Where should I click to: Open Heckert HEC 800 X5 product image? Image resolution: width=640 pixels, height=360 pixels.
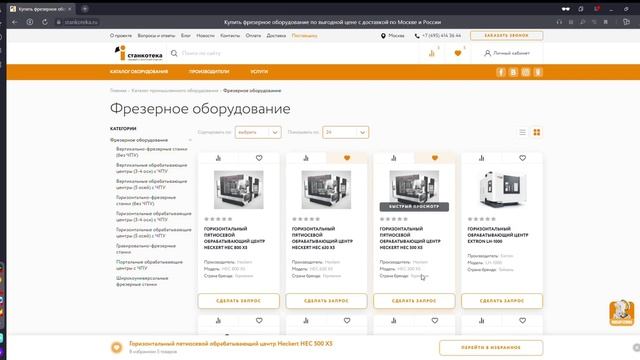click(x=238, y=190)
